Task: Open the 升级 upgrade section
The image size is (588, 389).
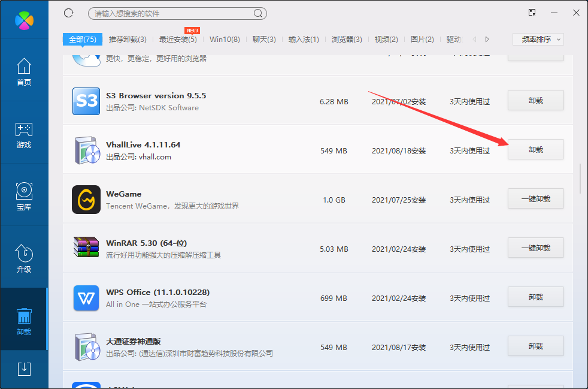Action: (24, 259)
